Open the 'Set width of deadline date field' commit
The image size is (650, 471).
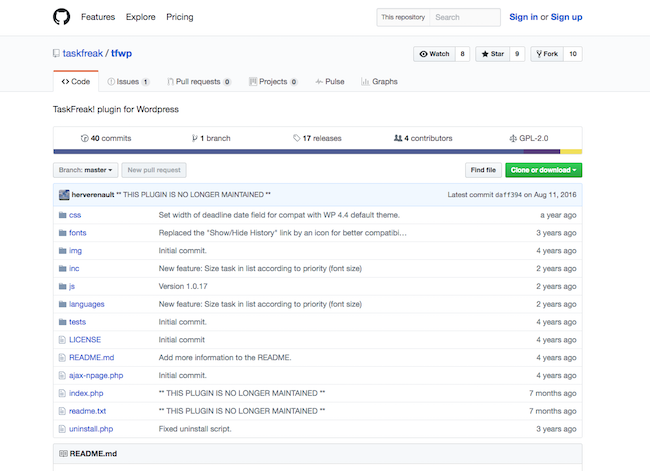point(279,215)
